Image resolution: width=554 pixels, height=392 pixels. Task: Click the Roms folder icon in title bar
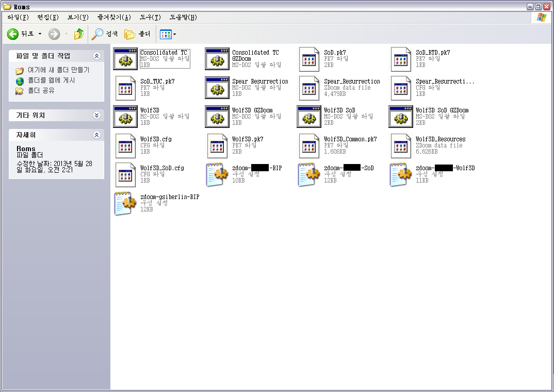pyautogui.click(x=7, y=6)
